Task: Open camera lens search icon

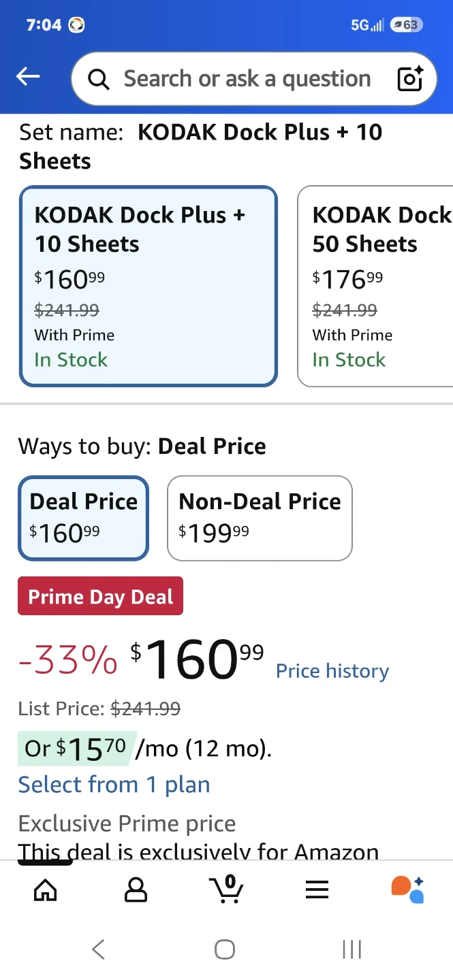Action: pos(411,79)
